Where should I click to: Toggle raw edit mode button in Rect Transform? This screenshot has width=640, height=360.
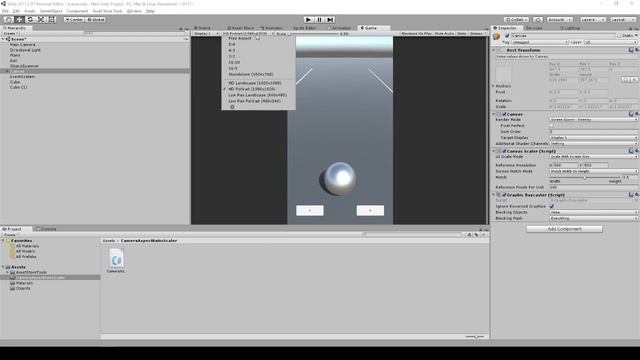point(634,80)
